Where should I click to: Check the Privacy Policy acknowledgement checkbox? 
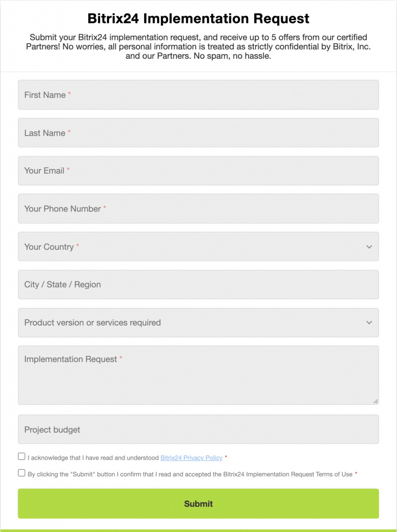pyautogui.click(x=21, y=457)
